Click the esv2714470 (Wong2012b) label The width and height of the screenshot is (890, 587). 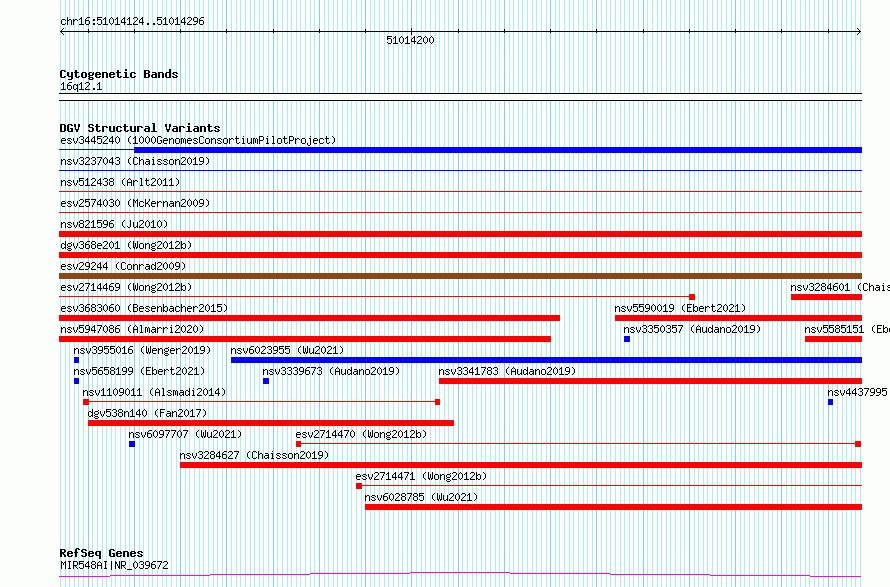361,434
